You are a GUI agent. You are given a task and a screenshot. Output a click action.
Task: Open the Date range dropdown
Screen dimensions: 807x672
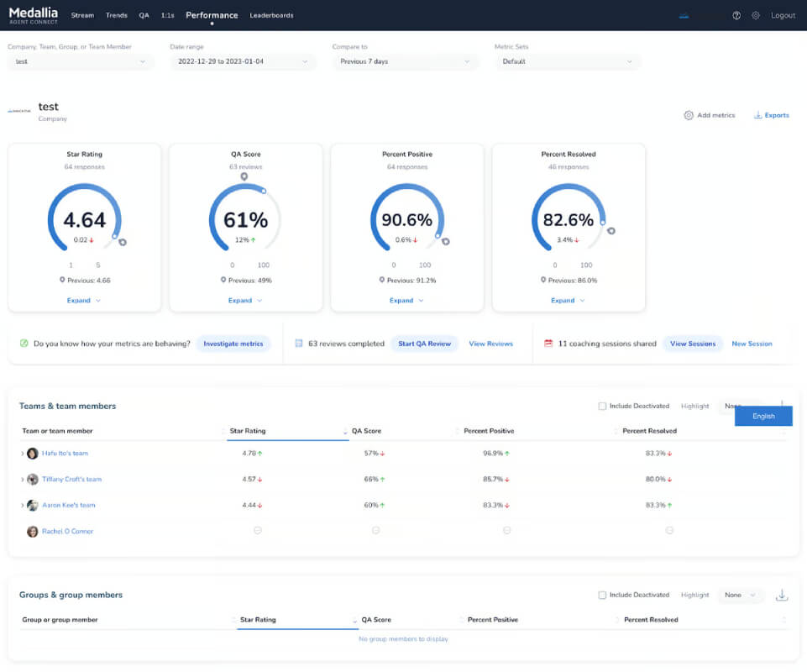click(243, 62)
